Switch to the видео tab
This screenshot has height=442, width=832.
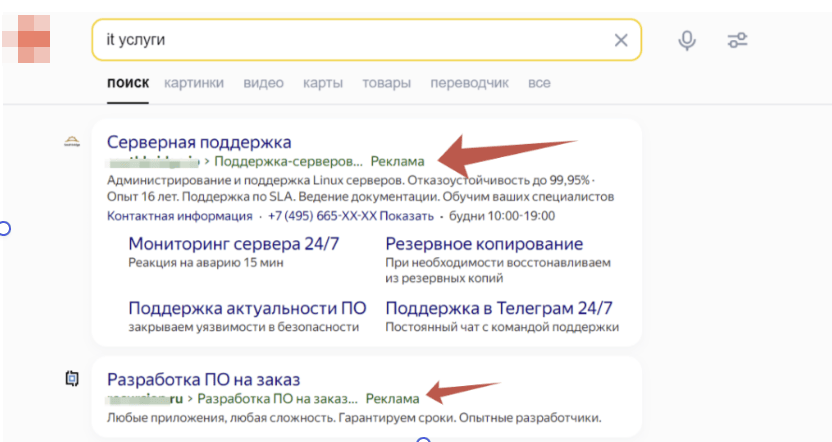pos(263,83)
